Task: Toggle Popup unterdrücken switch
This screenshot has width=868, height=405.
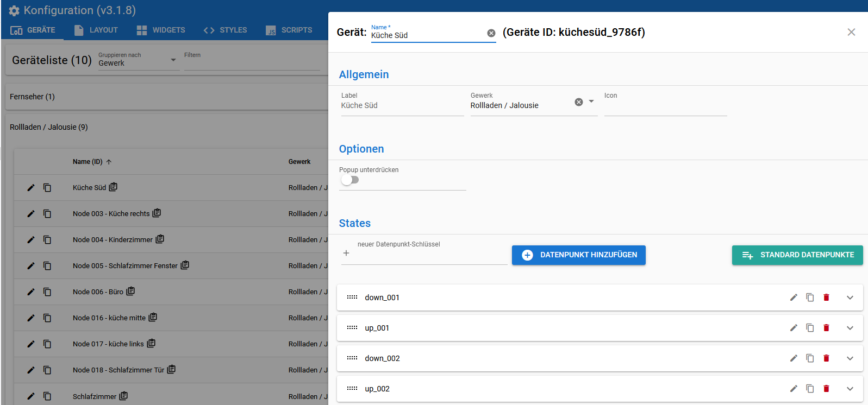Action: tap(349, 180)
